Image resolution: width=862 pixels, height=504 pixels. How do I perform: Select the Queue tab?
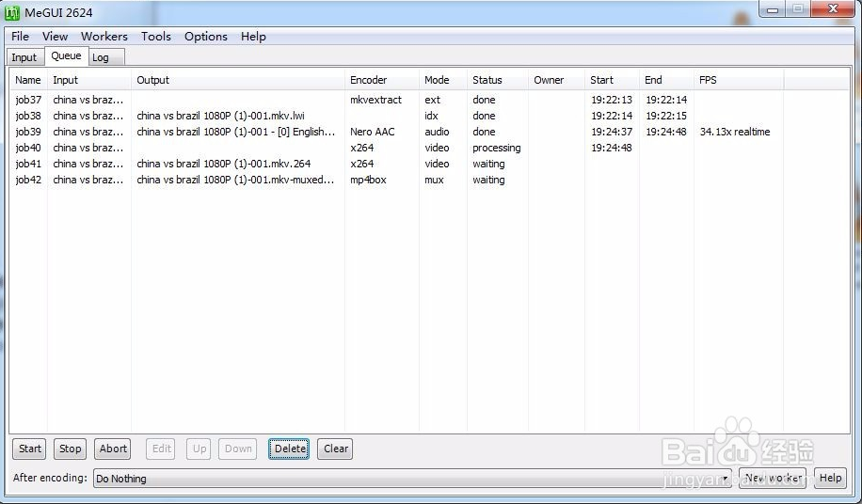[66, 56]
